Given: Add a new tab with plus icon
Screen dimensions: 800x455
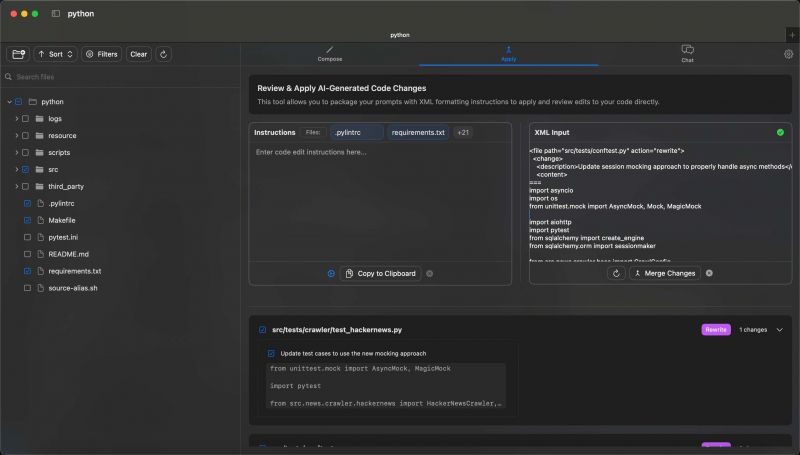Looking at the screenshot, I should pyautogui.click(x=792, y=35).
